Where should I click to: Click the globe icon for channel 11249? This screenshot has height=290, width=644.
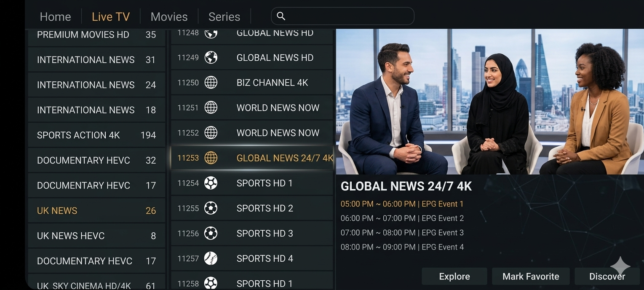[x=211, y=58]
